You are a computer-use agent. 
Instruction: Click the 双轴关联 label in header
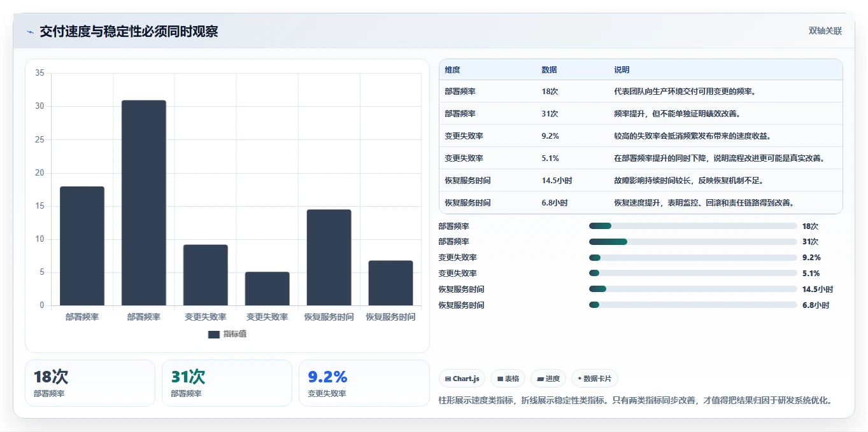click(x=825, y=31)
